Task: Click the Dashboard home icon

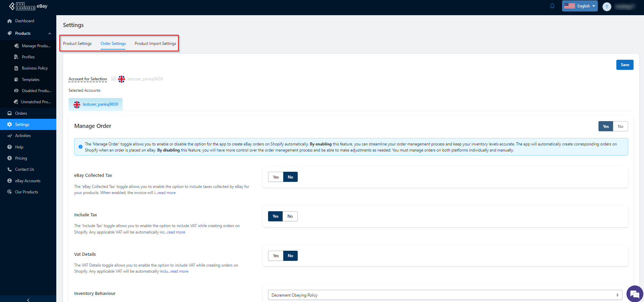Action: click(9, 21)
